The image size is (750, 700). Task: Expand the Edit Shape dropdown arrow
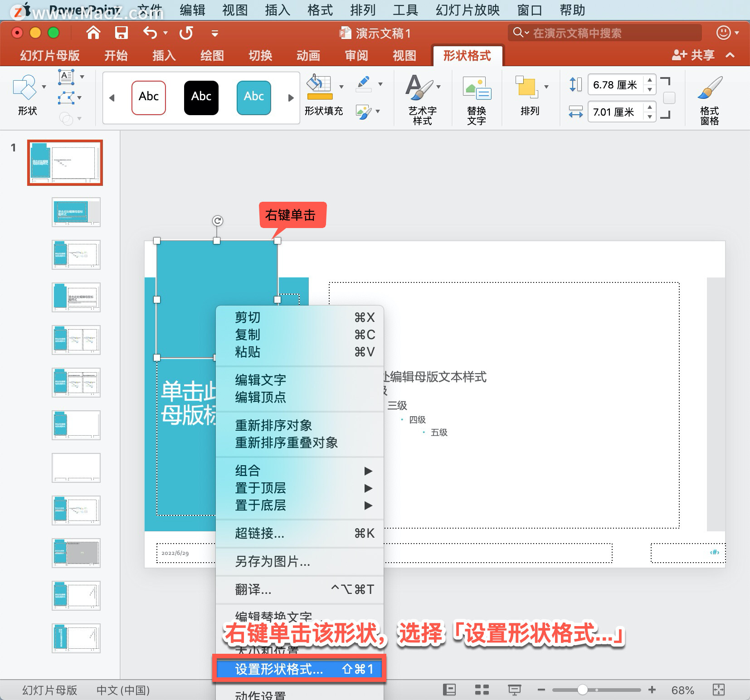click(x=80, y=98)
